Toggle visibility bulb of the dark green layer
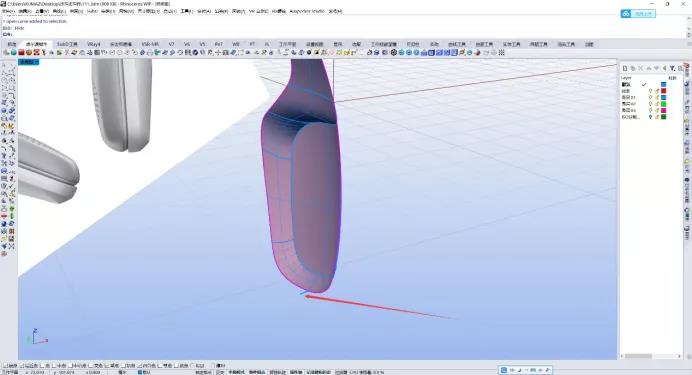The width and height of the screenshot is (692, 375). 650,117
